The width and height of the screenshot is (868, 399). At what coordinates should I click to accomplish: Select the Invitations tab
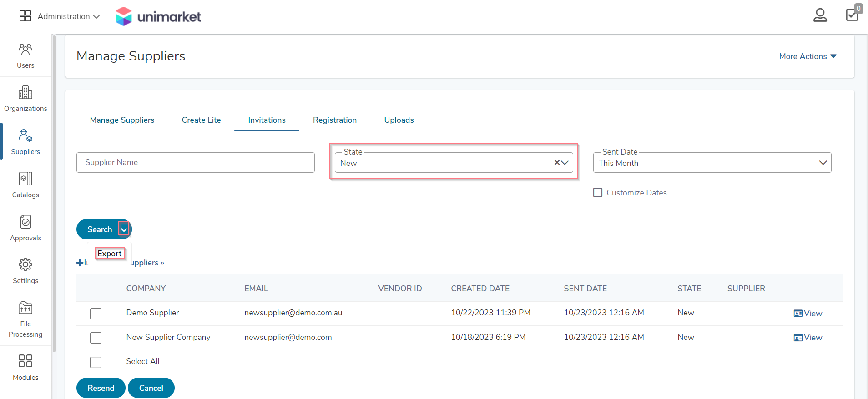click(x=267, y=120)
